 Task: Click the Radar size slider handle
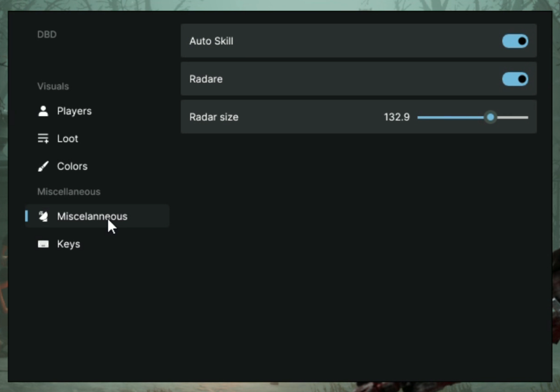(490, 117)
